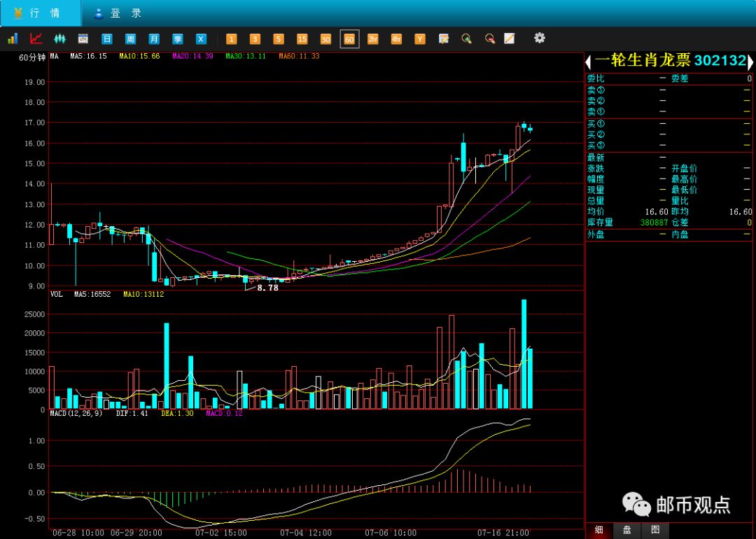
Task: Select the weekly 周 period icon
Action: click(x=130, y=39)
